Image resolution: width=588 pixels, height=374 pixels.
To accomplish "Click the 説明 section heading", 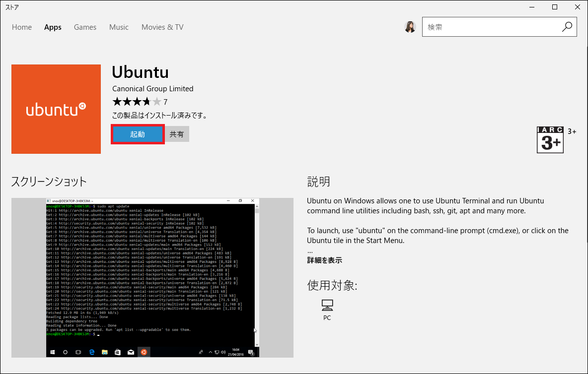I will tap(318, 182).
